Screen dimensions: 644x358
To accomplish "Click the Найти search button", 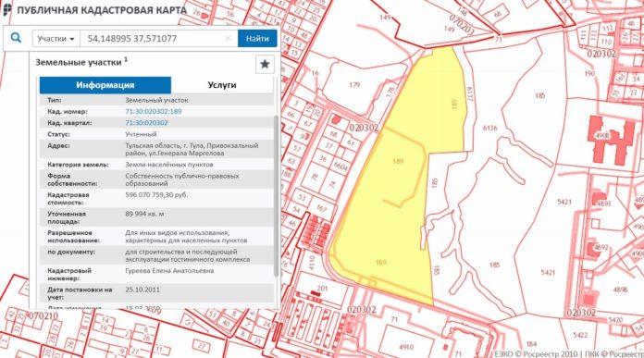I will coord(257,39).
